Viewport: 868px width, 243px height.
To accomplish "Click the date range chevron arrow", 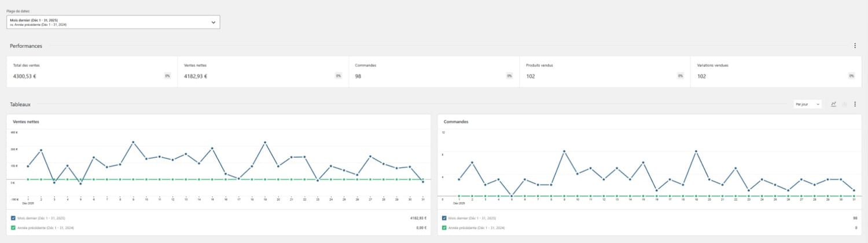I will pos(213,22).
